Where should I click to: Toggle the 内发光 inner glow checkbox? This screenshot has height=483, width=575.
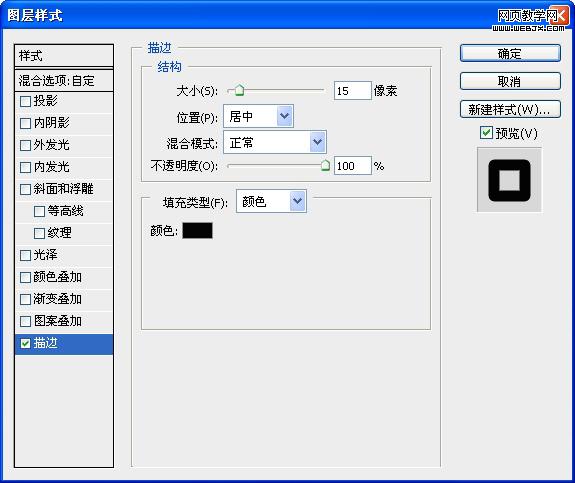(25, 167)
